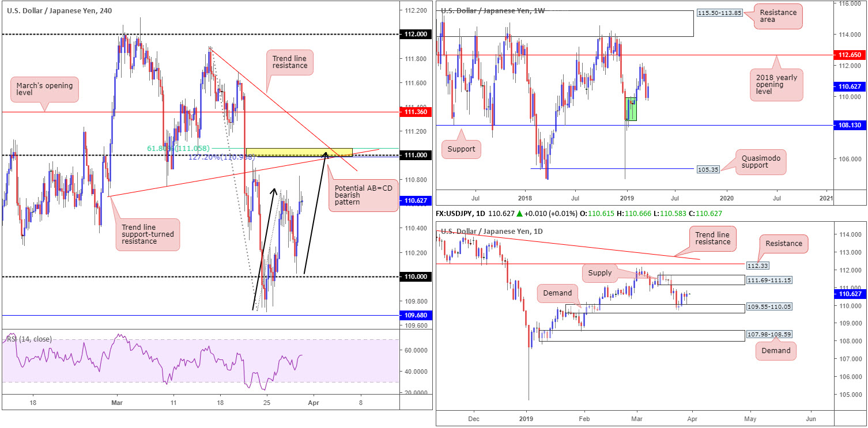
Task: Click the blue 110.627 tag on the weekly chart
Action: tap(850, 86)
